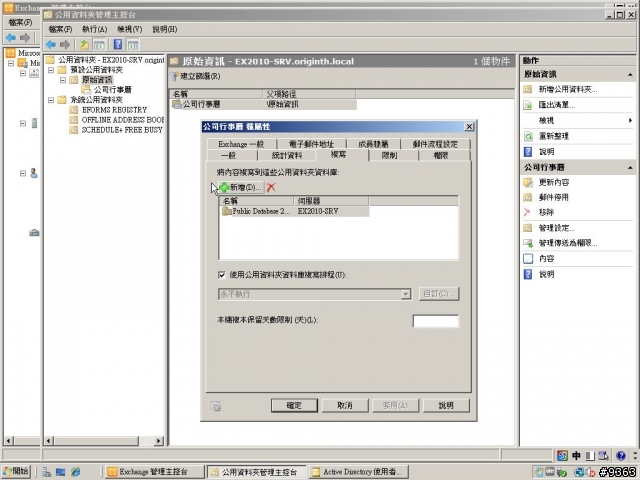Viewport: 640px width, 480px height.
Task: Switch to Exchange 管理主控台 taskbar button
Action: point(154,472)
